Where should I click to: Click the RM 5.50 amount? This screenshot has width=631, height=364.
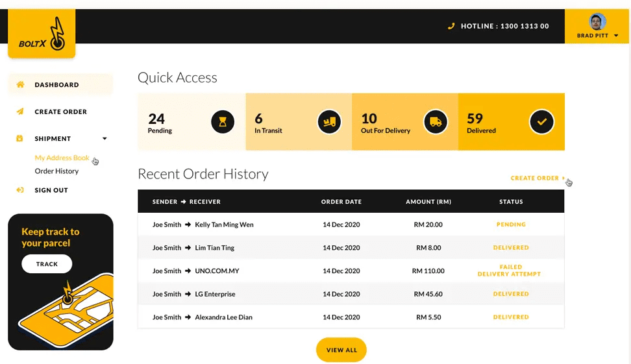pyautogui.click(x=428, y=317)
